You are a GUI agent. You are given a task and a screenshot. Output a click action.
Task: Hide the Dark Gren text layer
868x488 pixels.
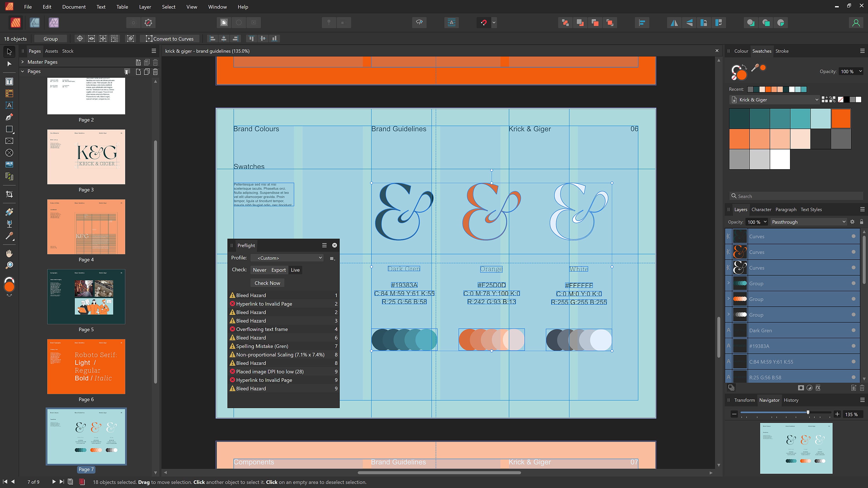coord(853,330)
